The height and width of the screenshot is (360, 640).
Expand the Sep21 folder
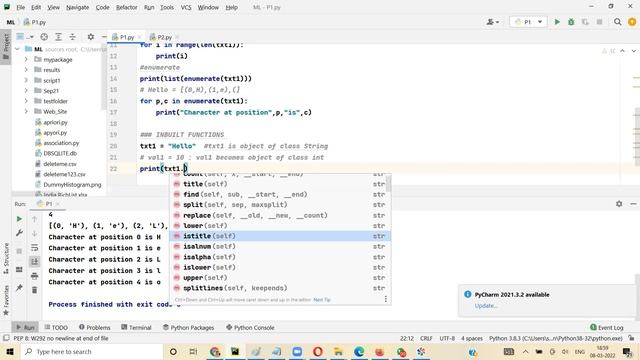tap(26, 91)
